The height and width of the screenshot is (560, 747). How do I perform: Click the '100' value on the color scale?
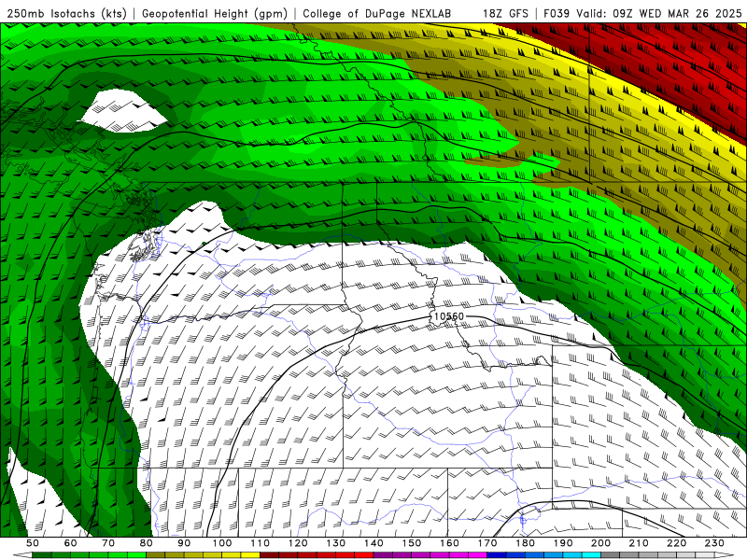tap(222, 543)
